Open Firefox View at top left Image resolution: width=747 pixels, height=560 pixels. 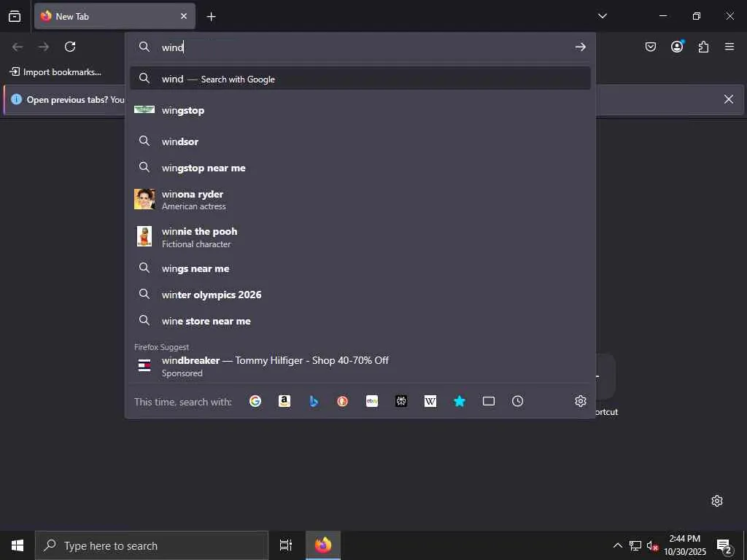pos(15,16)
